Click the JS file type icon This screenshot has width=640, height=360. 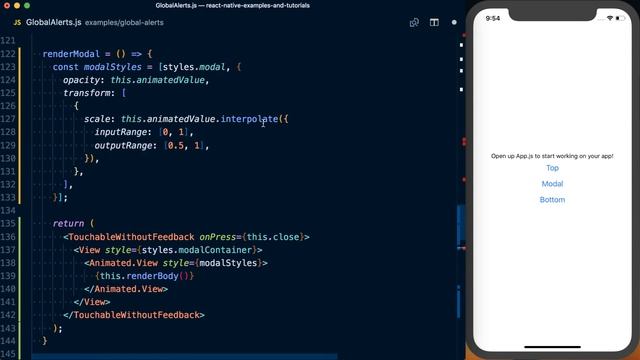tap(17, 23)
